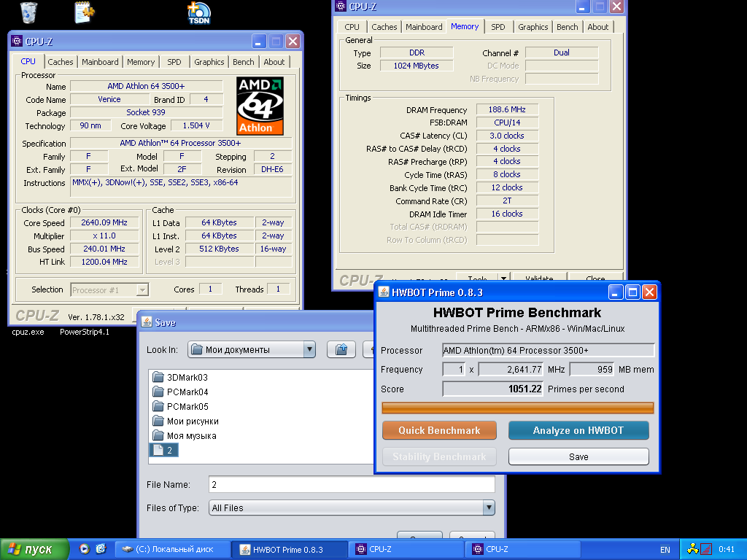Open the Files of Type dropdown

(x=489, y=507)
